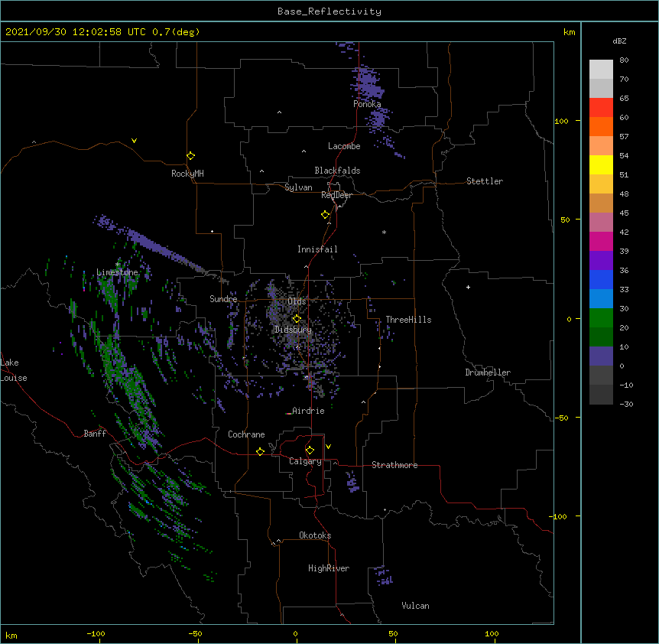Click the HighRiver city label
The width and height of the screenshot is (659, 644).
click(329, 568)
